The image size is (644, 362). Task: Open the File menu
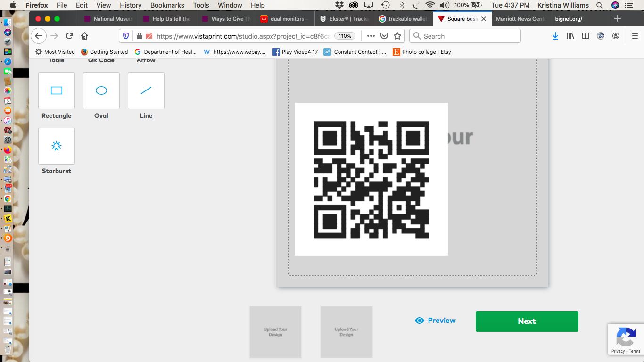[62, 5]
